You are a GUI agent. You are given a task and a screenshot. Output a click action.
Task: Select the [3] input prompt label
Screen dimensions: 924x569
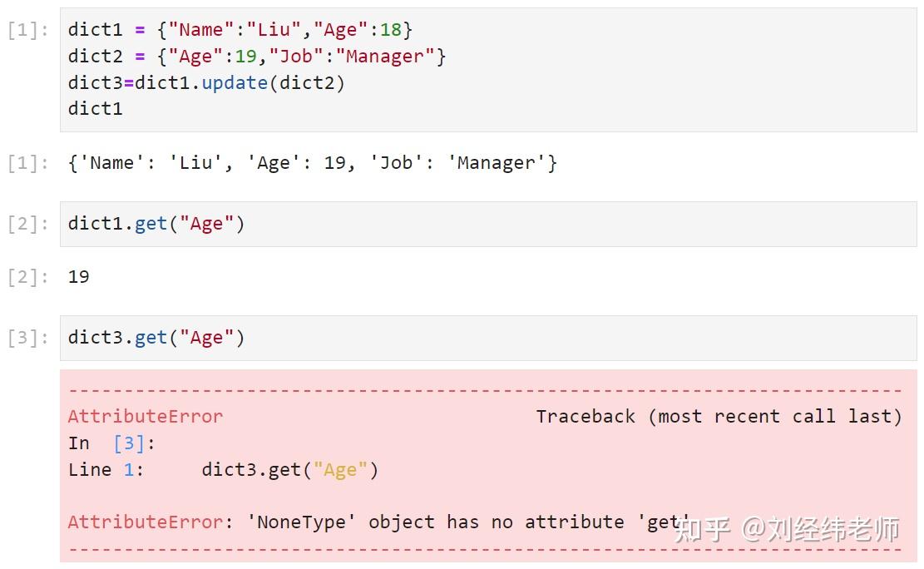coord(27,338)
